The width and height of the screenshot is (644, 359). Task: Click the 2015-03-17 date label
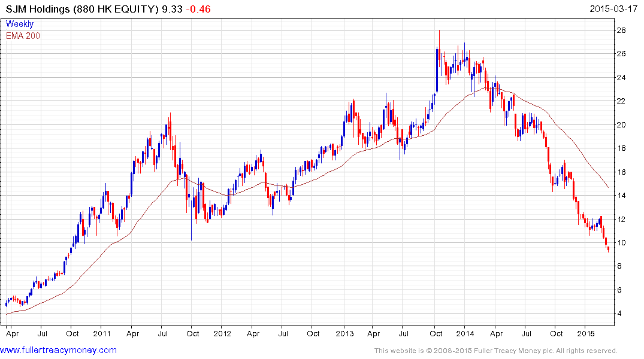(613, 8)
